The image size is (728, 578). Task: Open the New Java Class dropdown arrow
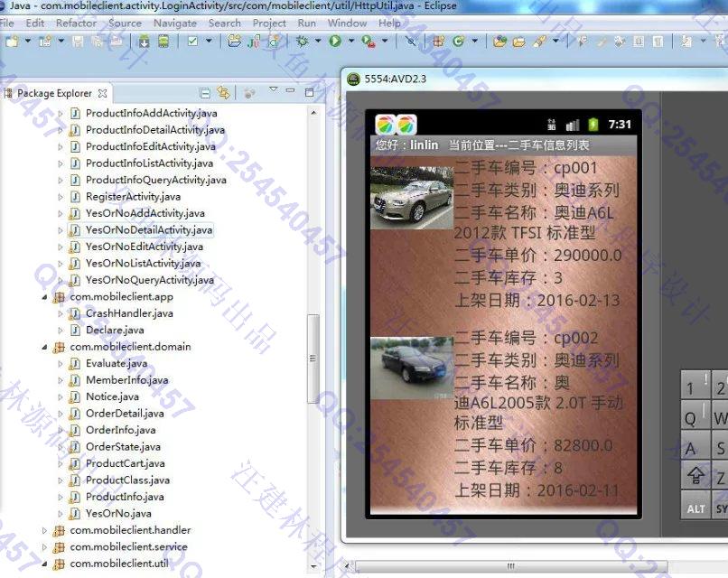coord(474,42)
